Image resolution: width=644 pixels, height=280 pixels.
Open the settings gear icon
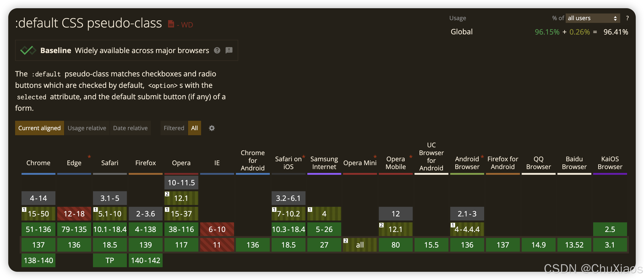point(212,128)
